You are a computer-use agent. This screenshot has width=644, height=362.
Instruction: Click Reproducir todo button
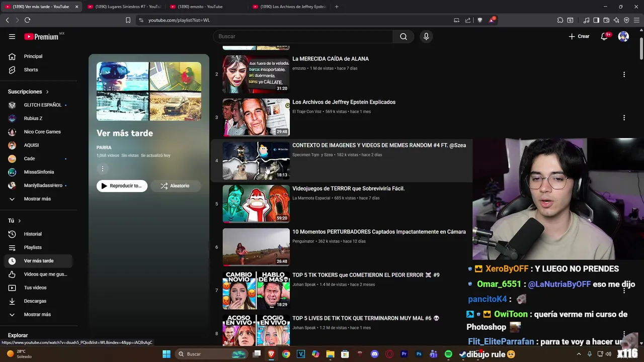pos(122,186)
